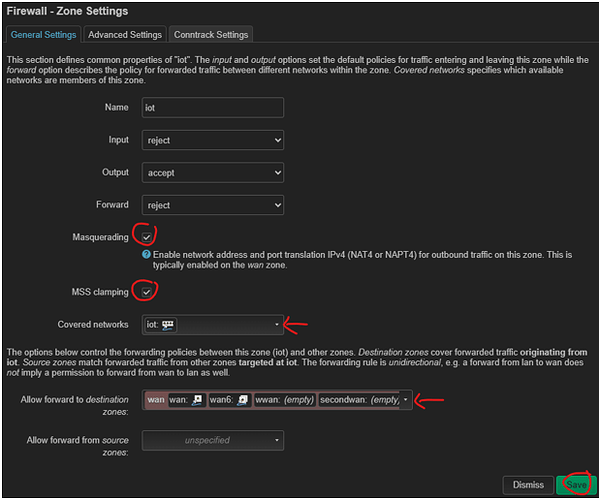Image resolution: width=599 pixels, height=500 pixels.
Task: Expand the destination zones dropdown arrow
Action: (405, 400)
